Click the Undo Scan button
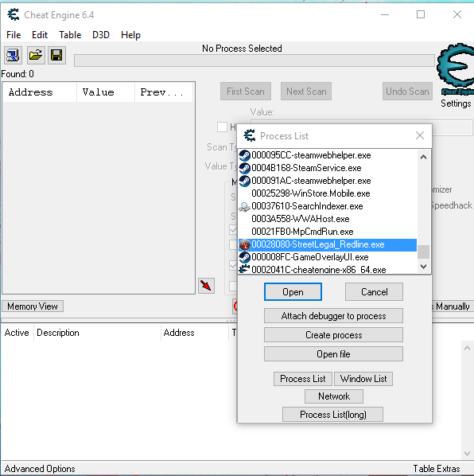The image size is (474, 476). click(407, 92)
